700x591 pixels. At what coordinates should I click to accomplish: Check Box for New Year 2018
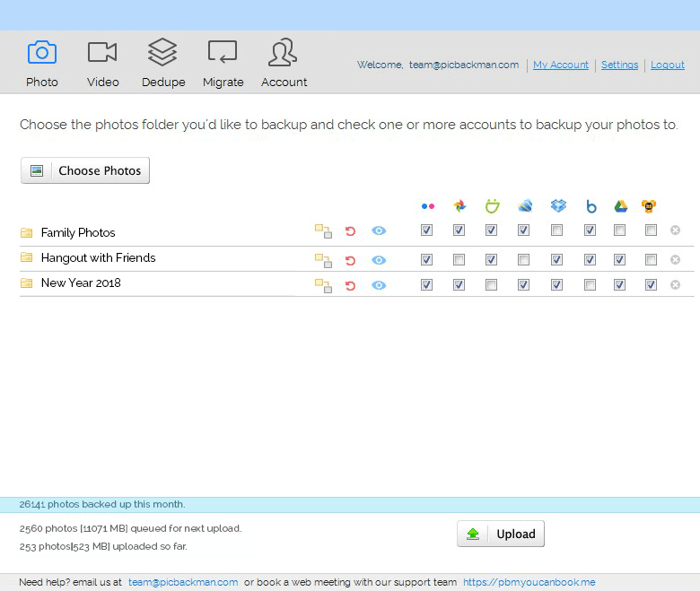(591, 284)
